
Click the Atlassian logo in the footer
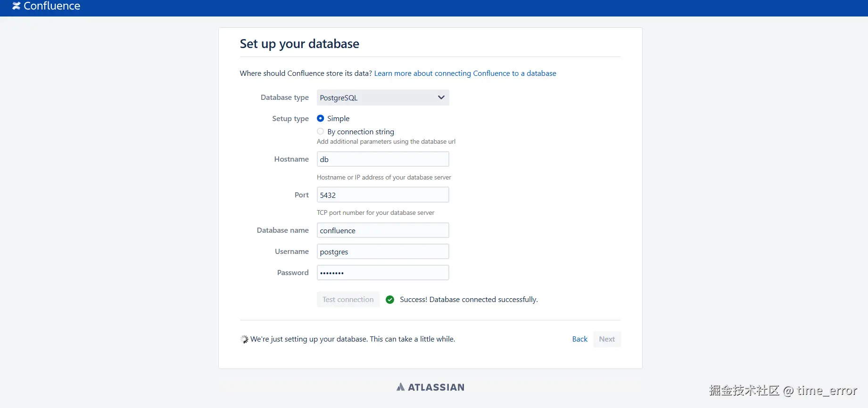(430, 387)
